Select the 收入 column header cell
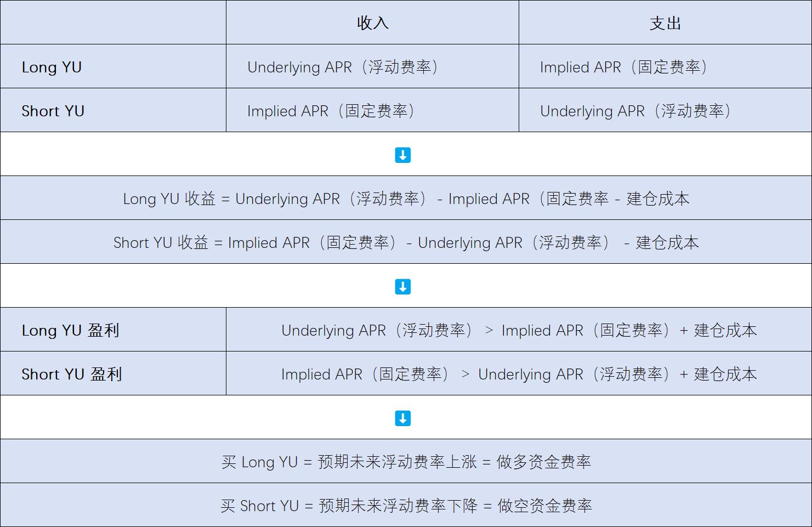Screen dimensions: 812x527 pos(372,22)
